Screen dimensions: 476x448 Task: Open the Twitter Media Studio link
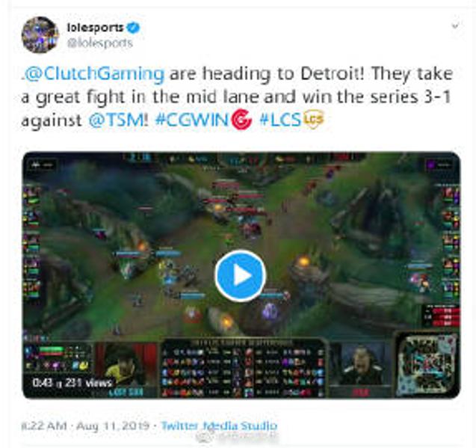(219, 426)
